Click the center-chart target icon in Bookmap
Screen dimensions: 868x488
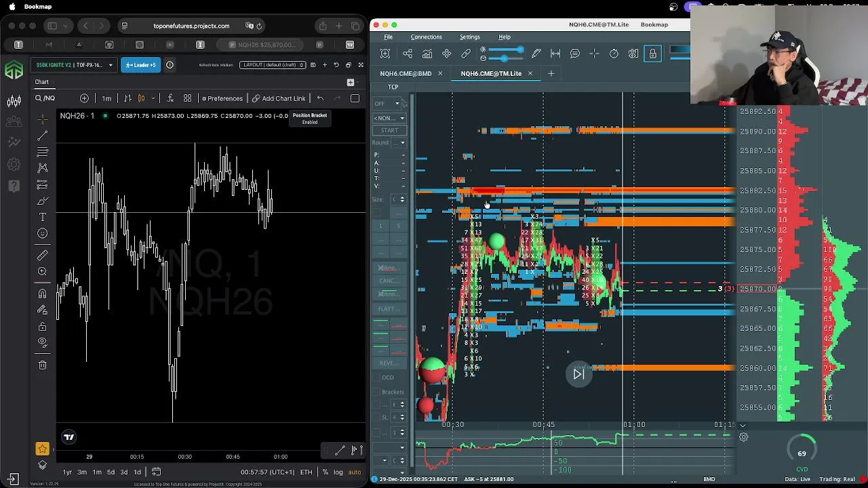tap(385, 54)
